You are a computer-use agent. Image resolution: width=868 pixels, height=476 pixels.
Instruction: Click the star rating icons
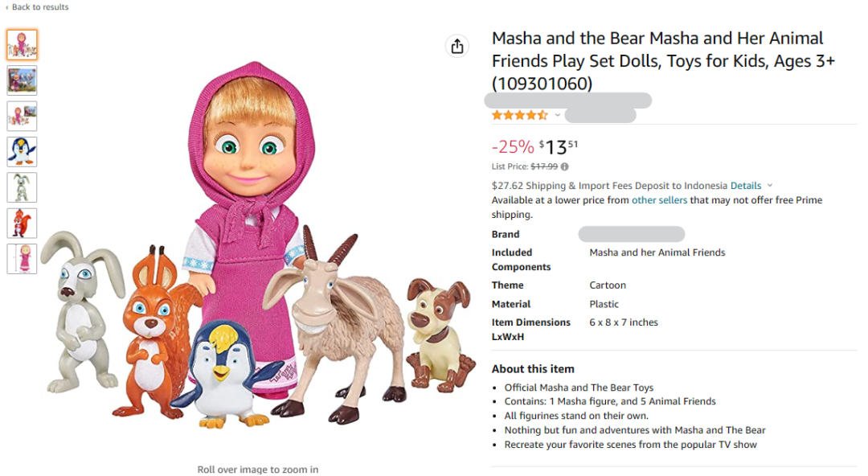(x=519, y=116)
